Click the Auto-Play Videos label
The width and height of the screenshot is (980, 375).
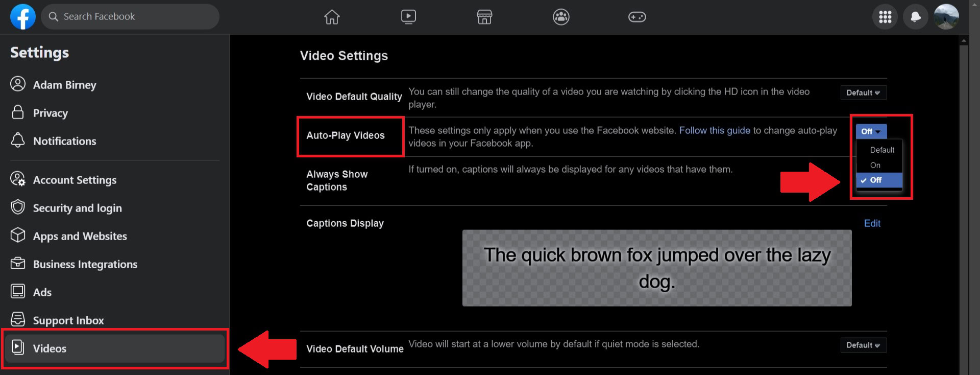click(x=346, y=135)
